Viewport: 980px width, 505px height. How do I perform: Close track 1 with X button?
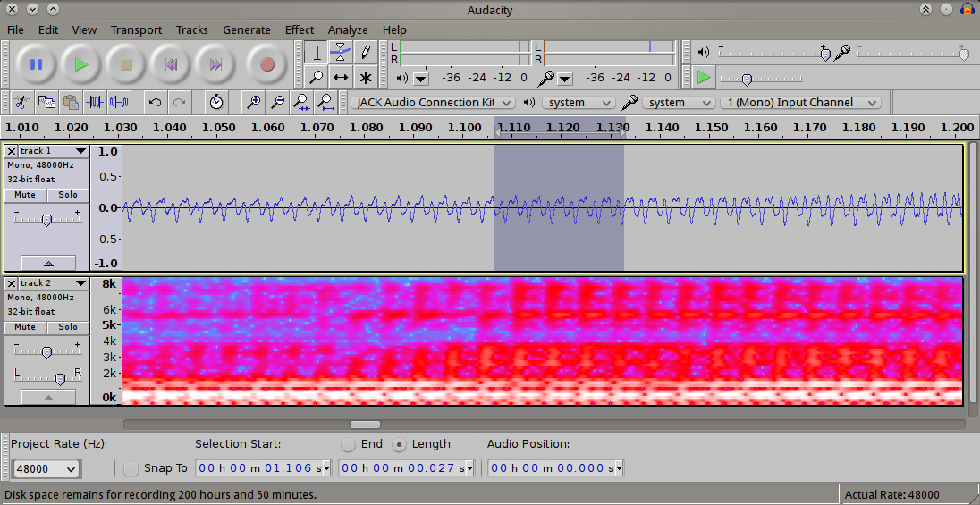pyautogui.click(x=12, y=151)
